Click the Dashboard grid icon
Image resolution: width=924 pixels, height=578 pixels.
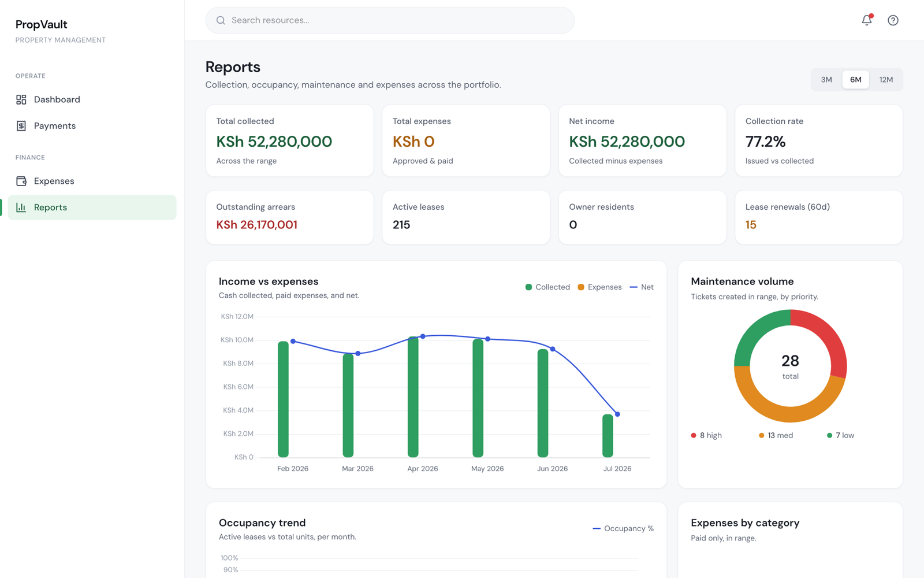pos(21,99)
